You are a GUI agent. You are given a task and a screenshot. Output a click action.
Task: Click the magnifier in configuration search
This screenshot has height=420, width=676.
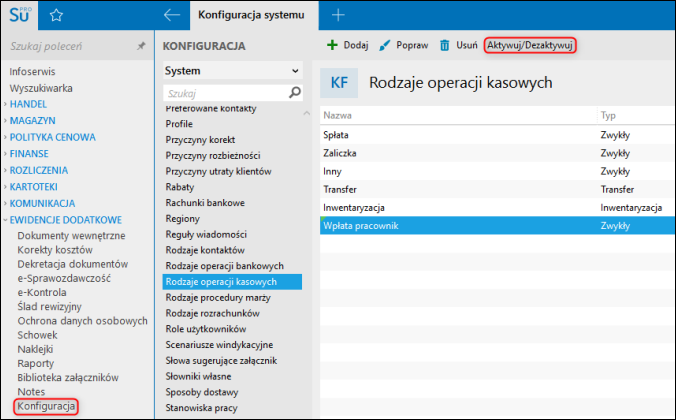click(x=295, y=92)
